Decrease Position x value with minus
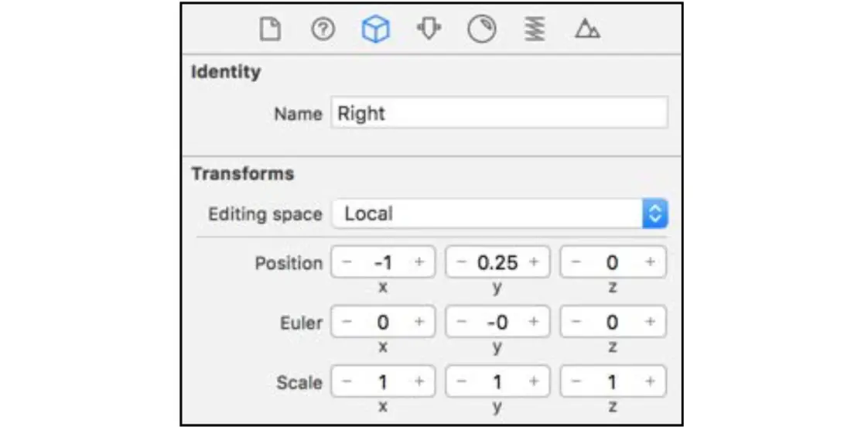Image resolution: width=868 pixels, height=427 pixels. point(347,262)
